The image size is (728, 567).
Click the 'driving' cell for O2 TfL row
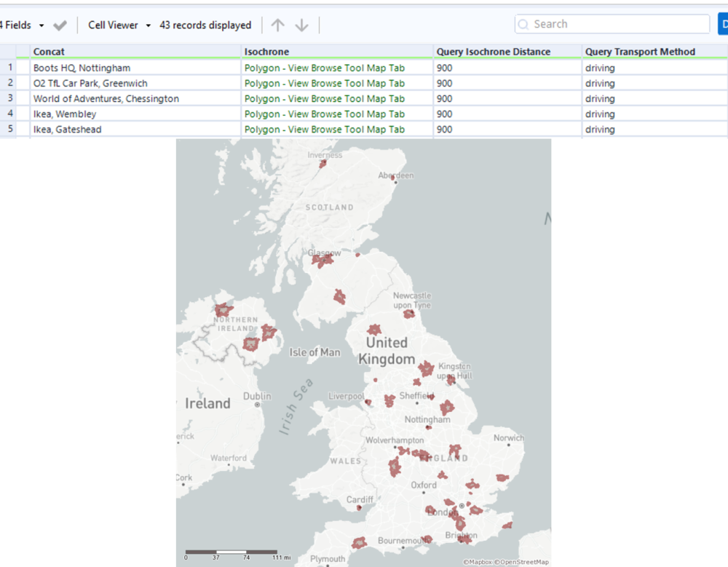click(x=654, y=83)
